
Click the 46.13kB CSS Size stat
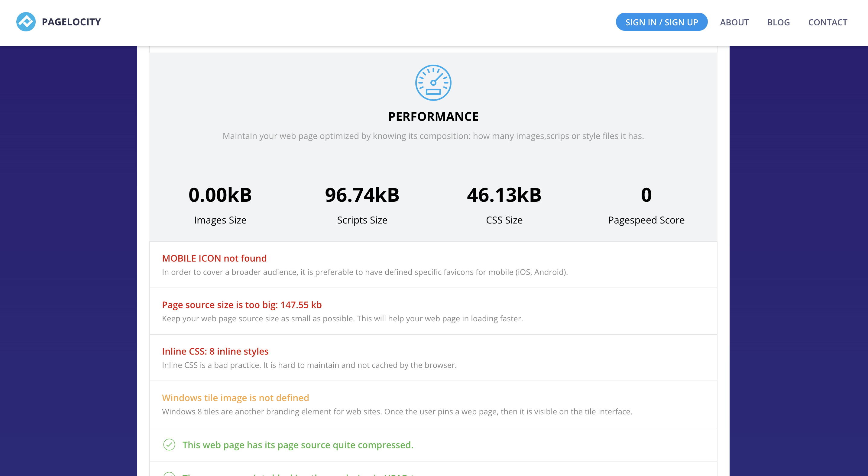tap(504, 195)
